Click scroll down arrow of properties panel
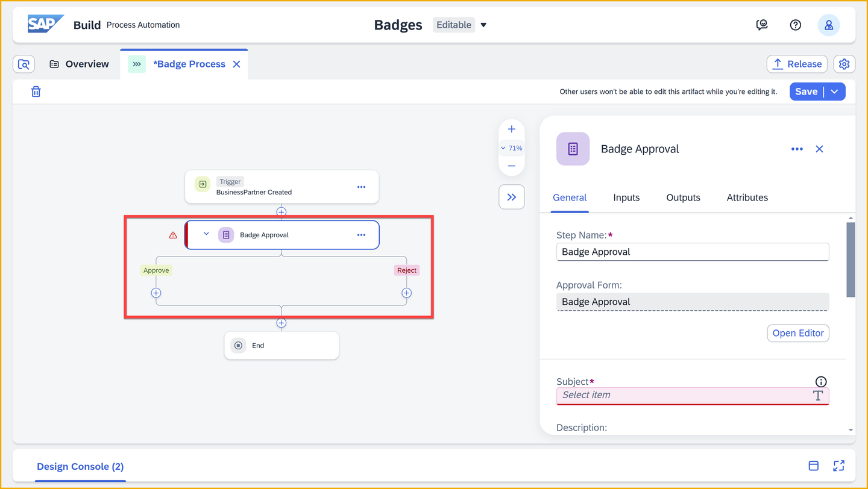The height and width of the screenshot is (489, 868). (851, 430)
